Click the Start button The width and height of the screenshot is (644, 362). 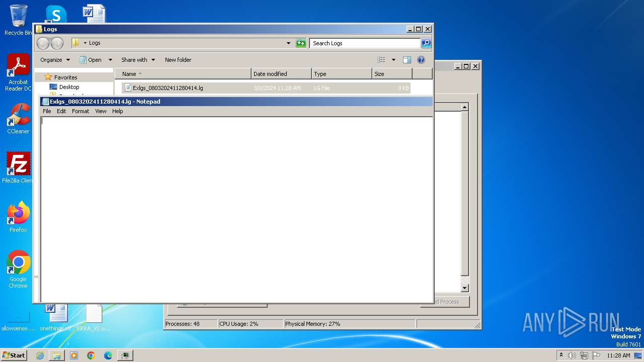tap(14, 355)
